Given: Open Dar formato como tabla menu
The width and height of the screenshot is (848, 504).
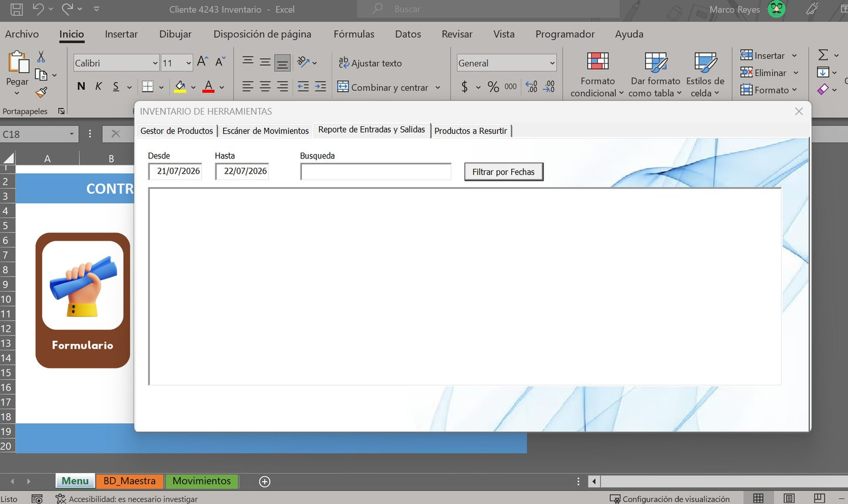Looking at the screenshot, I should [656, 75].
